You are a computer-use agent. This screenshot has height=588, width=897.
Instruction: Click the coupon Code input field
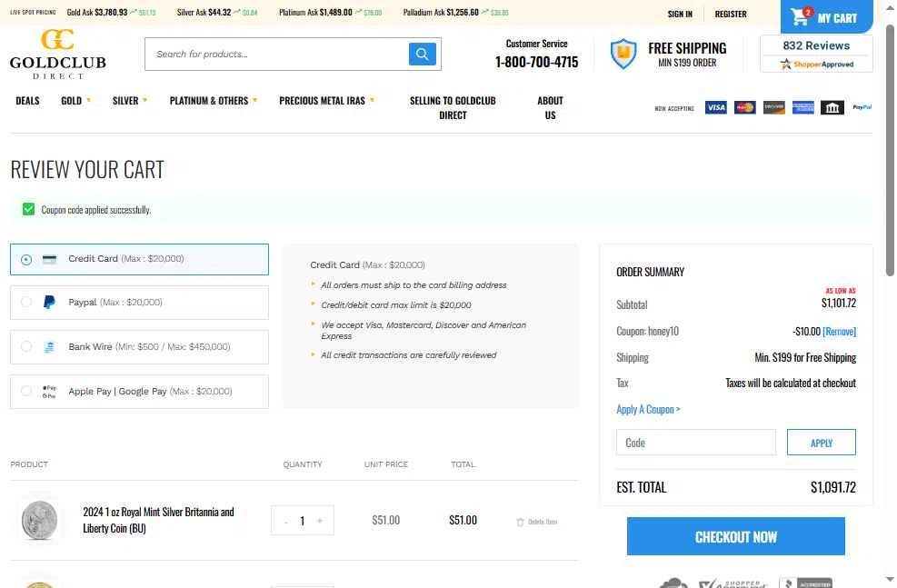[695, 443]
